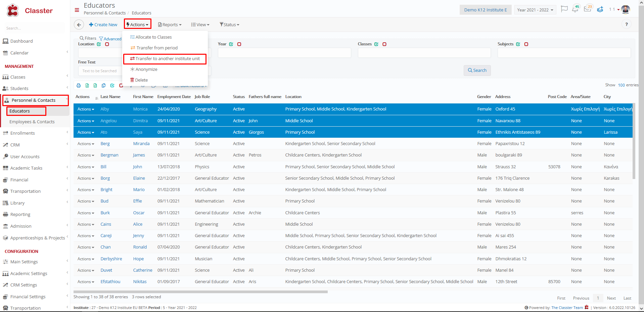Screen dimensions: 644x312
Task: Open Calendar in the sidebar
Action: tap(19, 53)
